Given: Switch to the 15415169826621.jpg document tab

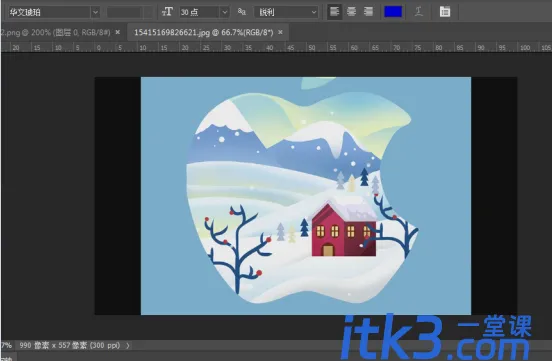Looking at the screenshot, I should click(x=203, y=33).
